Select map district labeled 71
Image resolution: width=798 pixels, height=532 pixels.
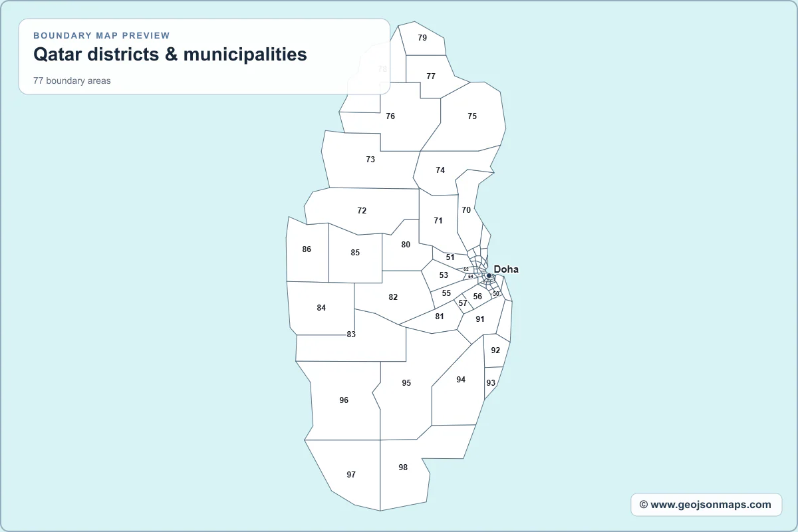[x=438, y=221]
